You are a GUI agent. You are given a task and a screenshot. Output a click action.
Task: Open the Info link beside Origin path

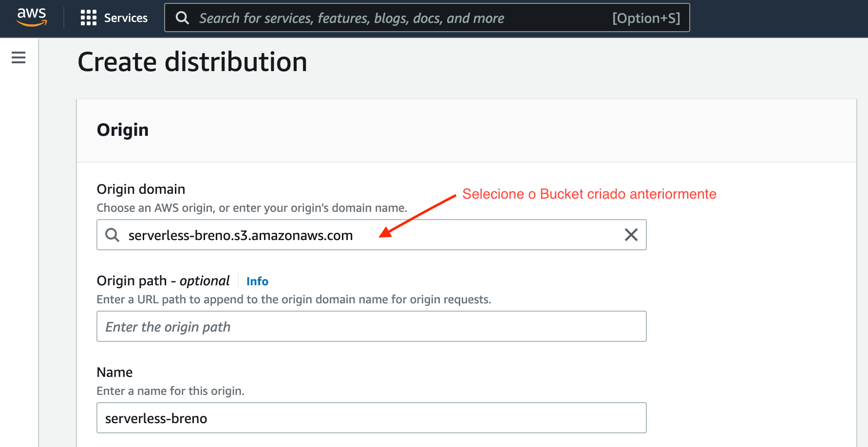click(257, 281)
